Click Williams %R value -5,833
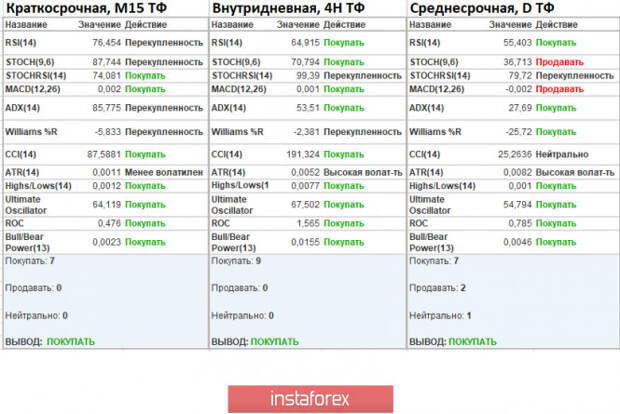 [x=108, y=132]
